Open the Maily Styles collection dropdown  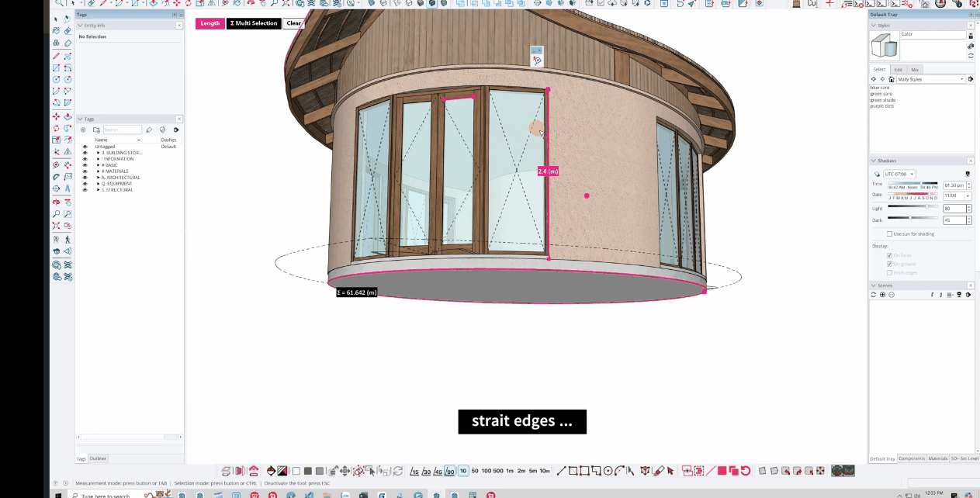[x=930, y=79]
